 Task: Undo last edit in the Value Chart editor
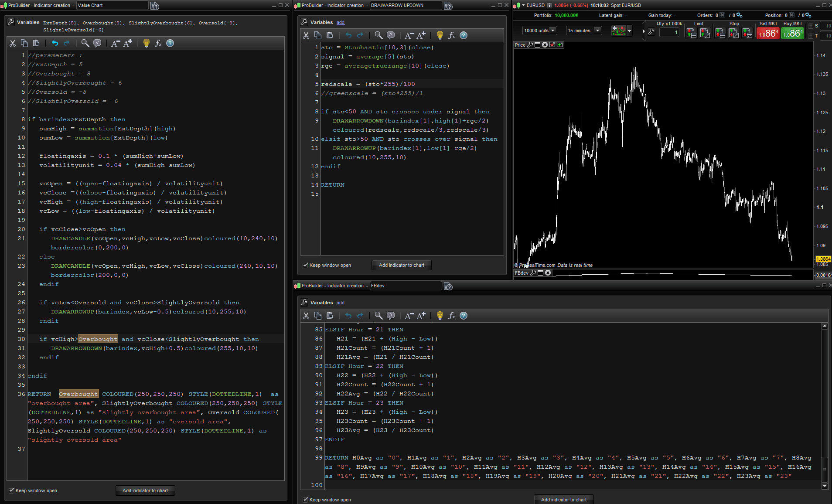point(55,43)
